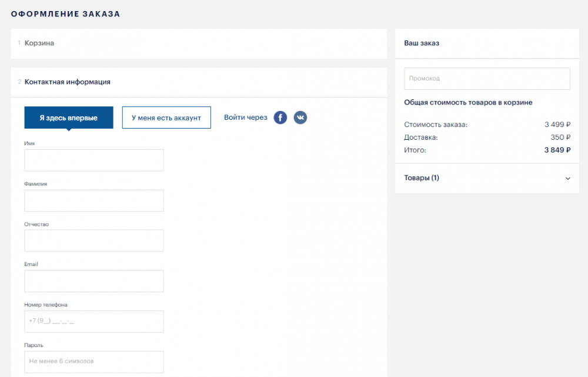Image resolution: width=588 pixels, height=377 pixels.
Task: Click the Войти через label
Action: click(x=246, y=117)
